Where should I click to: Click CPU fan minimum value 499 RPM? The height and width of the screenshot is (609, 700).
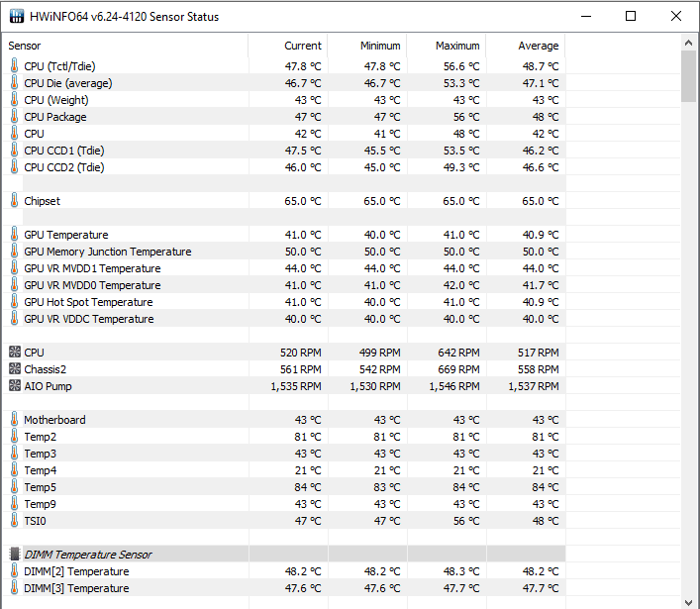[x=379, y=353]
